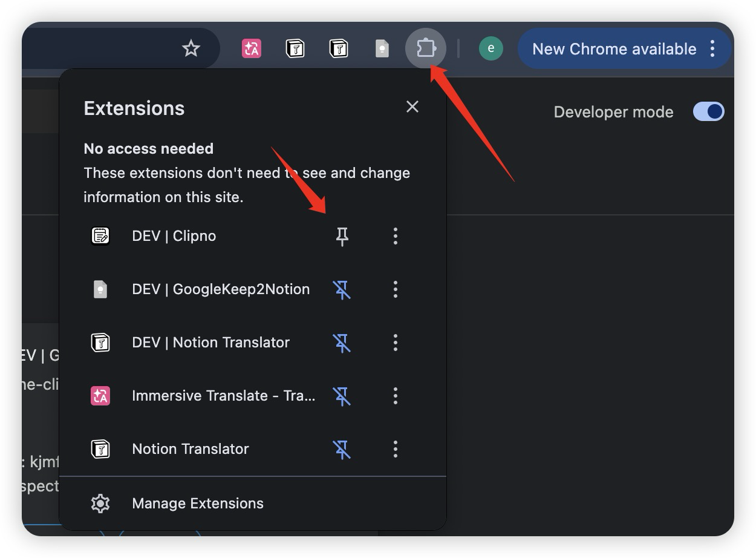Turn off Developer mode switch
The height and width of the screenshot is (558, 756).
(x=708, y=111)
